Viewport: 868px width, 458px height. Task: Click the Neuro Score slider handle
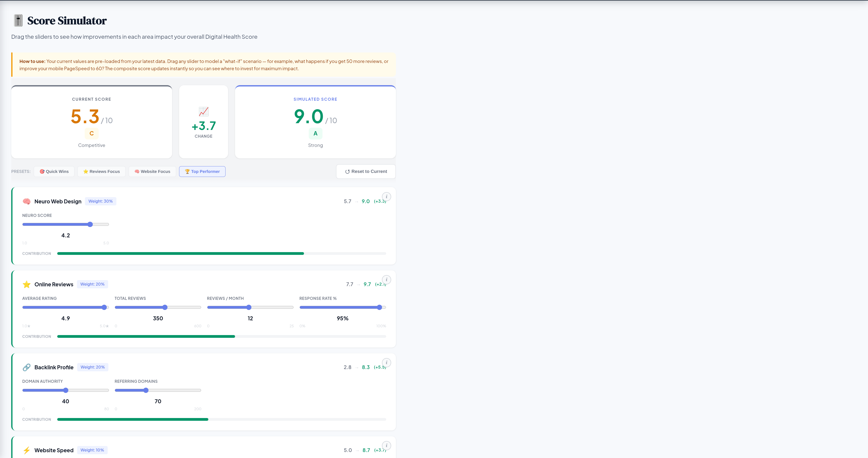(x=90, y=224)
